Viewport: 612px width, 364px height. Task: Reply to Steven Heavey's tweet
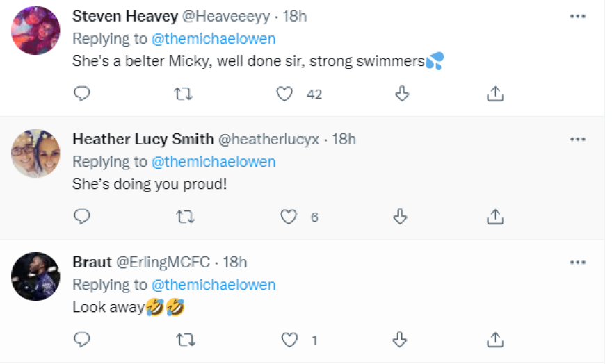(x=82, y=94)
